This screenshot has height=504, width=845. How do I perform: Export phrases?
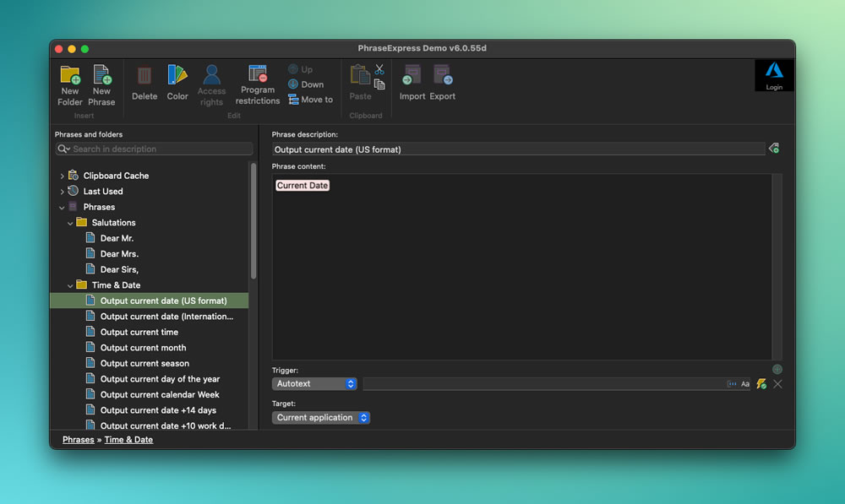(x=443, y=83)
